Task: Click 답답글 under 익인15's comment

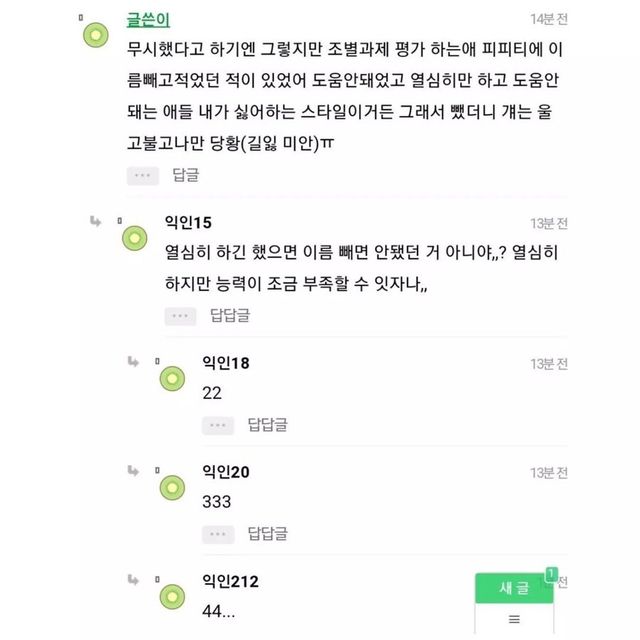Action: (x=230, y=316)
